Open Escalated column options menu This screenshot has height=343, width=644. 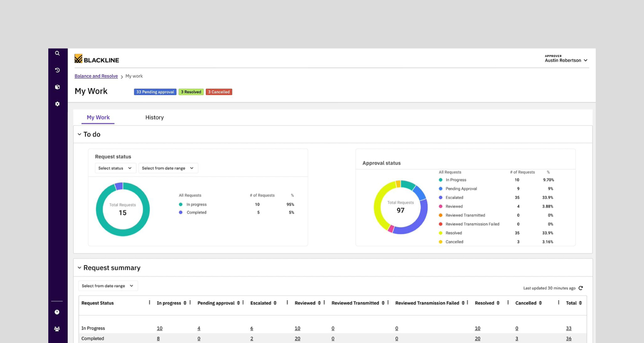pyautogui.click(x=287, y=303)
